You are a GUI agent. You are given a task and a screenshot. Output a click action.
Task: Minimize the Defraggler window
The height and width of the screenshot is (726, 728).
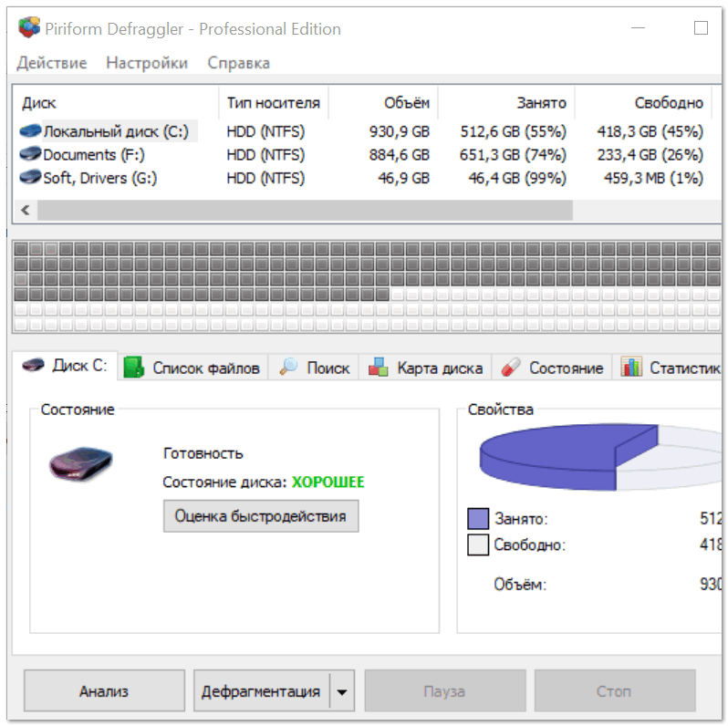coord(639,28)
